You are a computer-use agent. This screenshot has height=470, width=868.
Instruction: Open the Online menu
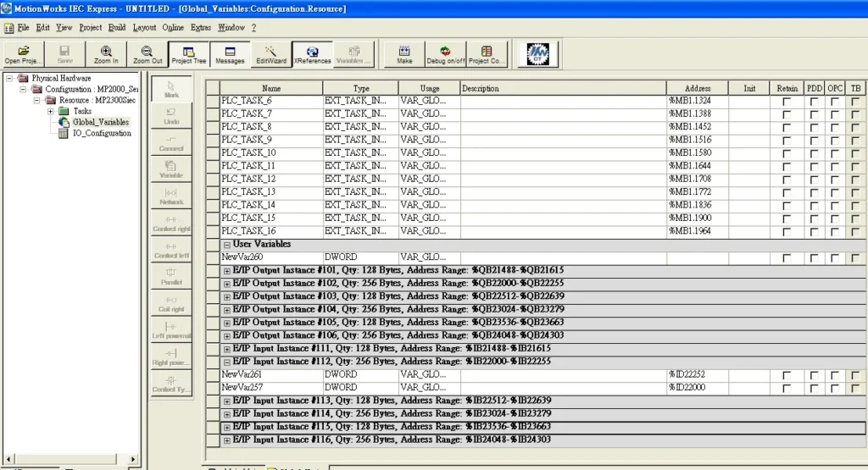[x=173, y=28]
